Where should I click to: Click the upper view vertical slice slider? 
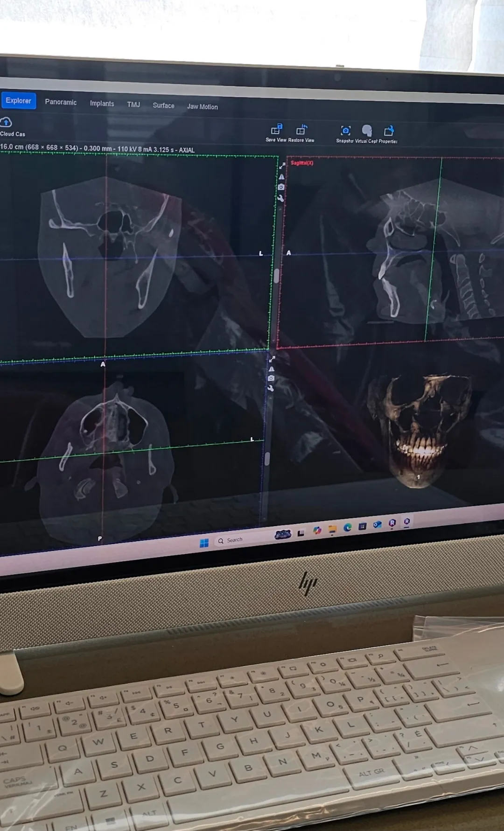click(276, 276)
